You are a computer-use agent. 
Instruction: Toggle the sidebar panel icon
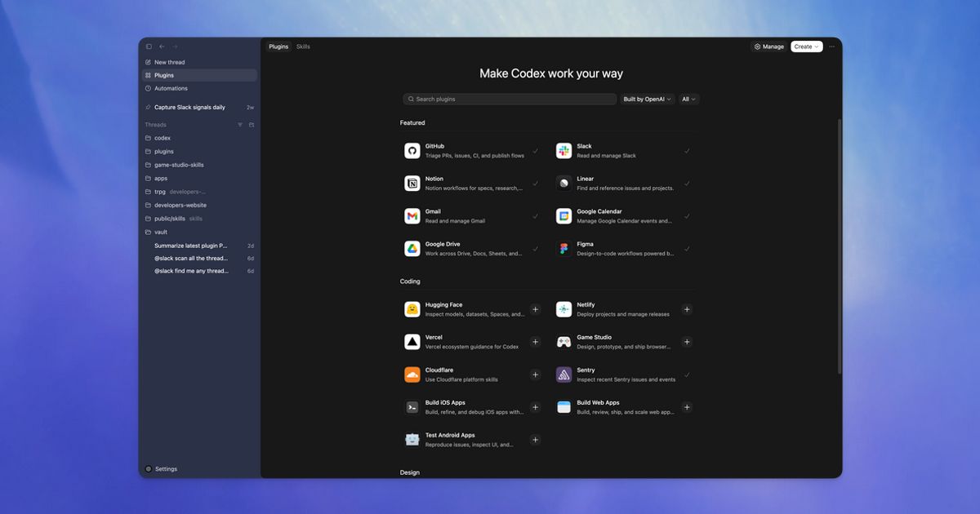point(149,47)
